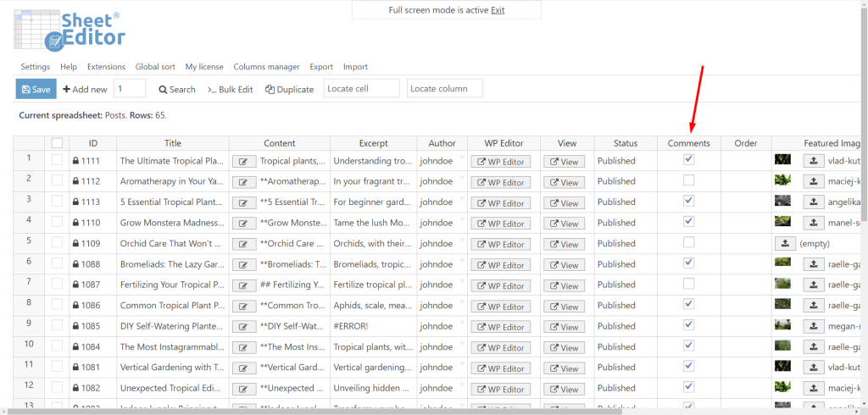Click the Duplicate button
Screen dimensions: 868x415
pos(290,89)
